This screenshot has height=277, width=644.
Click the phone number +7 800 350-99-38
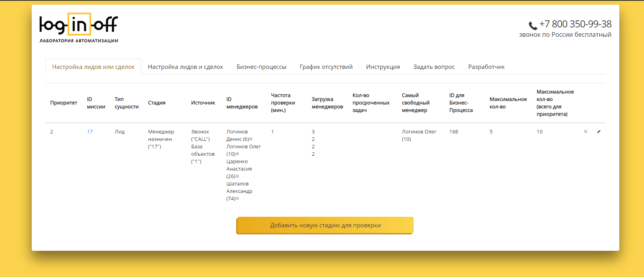pos(575,24)
